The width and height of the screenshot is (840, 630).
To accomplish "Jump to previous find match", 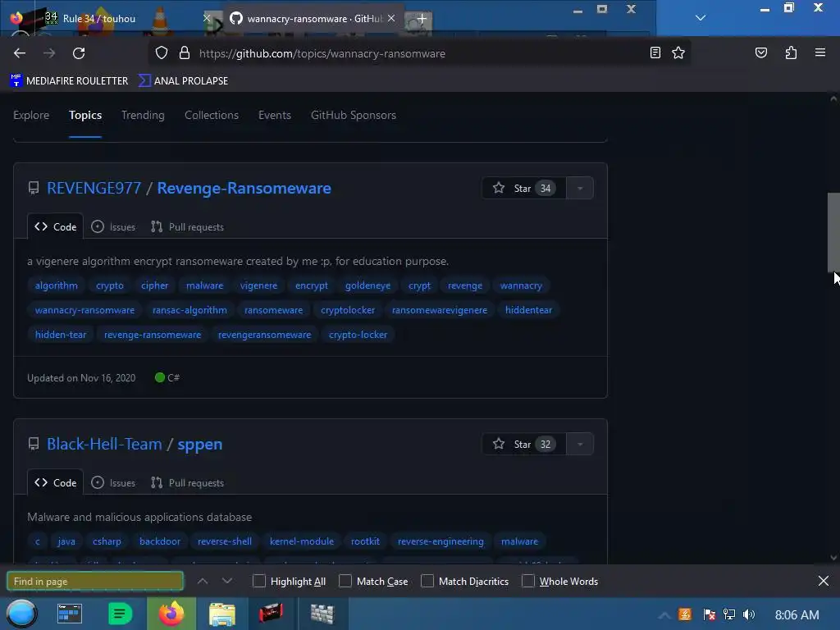I will coord(203,581).
